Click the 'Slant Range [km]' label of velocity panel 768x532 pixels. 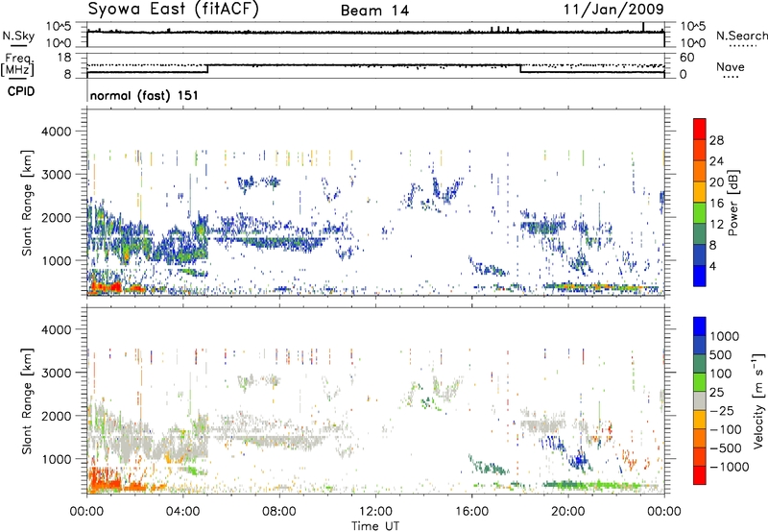pyautogui.click(x=27, y=401)
